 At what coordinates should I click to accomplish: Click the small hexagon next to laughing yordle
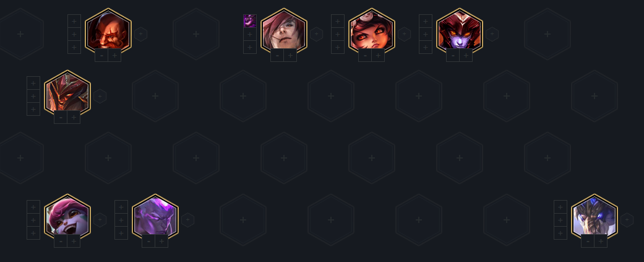[x=100, y=220]
